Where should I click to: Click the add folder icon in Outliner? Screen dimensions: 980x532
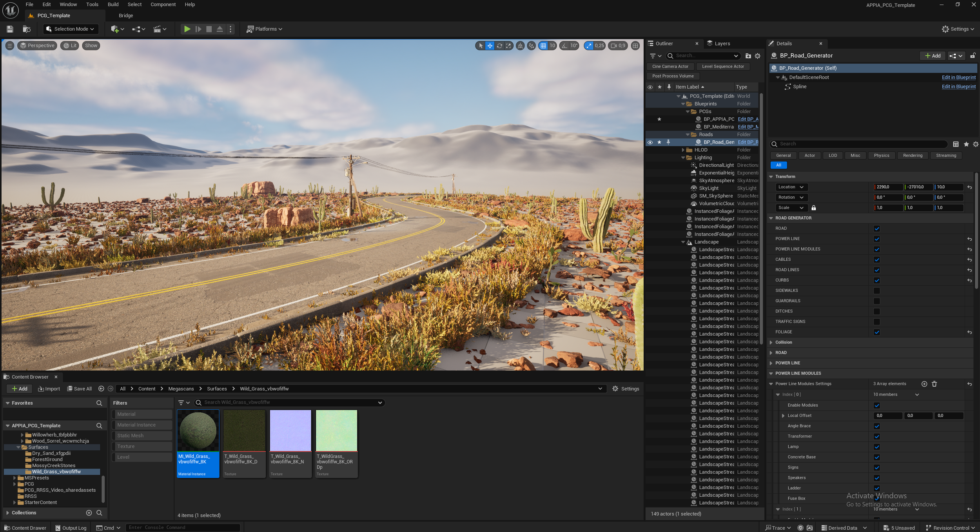(748, 56)
